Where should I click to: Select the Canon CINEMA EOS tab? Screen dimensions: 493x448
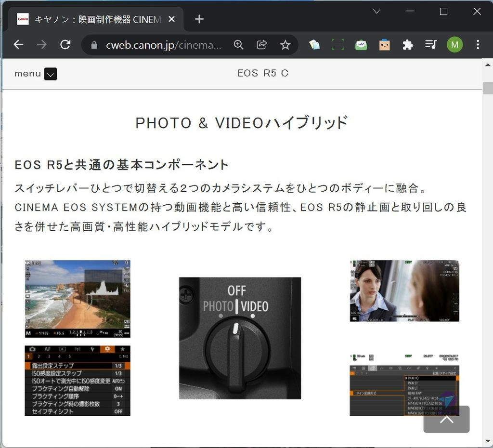[96, 19]
